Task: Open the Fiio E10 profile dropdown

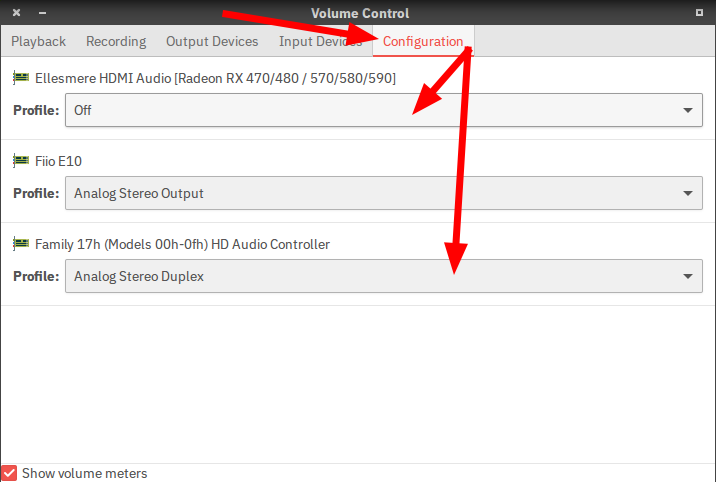Action: click(x=384, y=193)
